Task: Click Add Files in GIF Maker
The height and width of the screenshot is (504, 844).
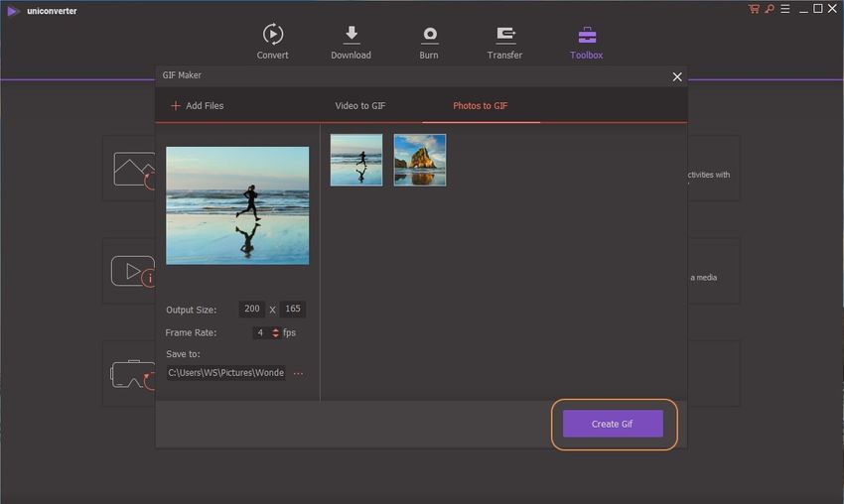Action: point(197,105)
